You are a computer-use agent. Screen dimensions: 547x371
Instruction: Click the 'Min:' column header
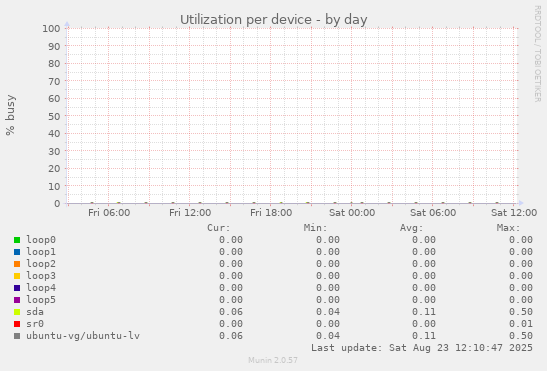(x=315, y=228)
